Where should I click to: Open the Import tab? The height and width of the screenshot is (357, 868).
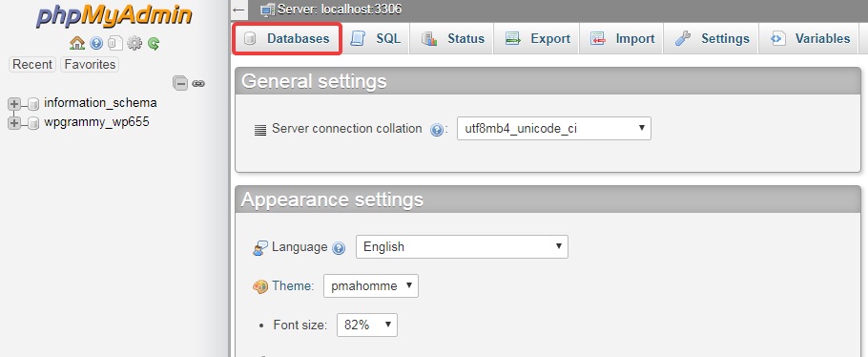pyautogui.click(x=621, y=38)
